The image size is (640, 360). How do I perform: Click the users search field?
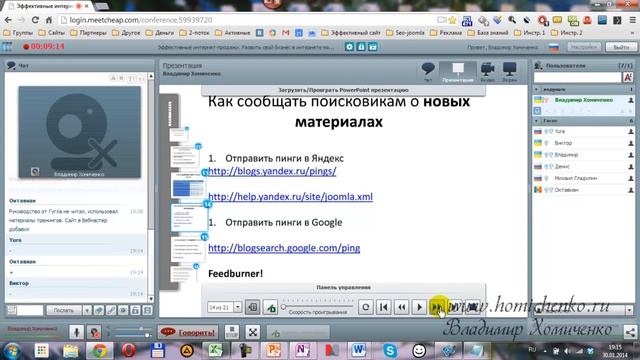(x=577, y=77)
